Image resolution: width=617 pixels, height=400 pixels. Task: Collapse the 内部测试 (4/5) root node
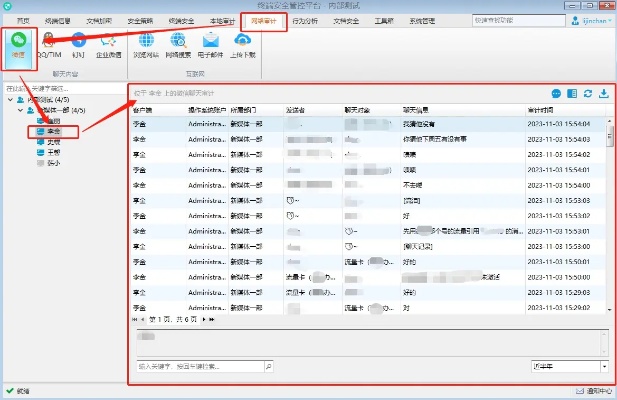coord(10,100)
